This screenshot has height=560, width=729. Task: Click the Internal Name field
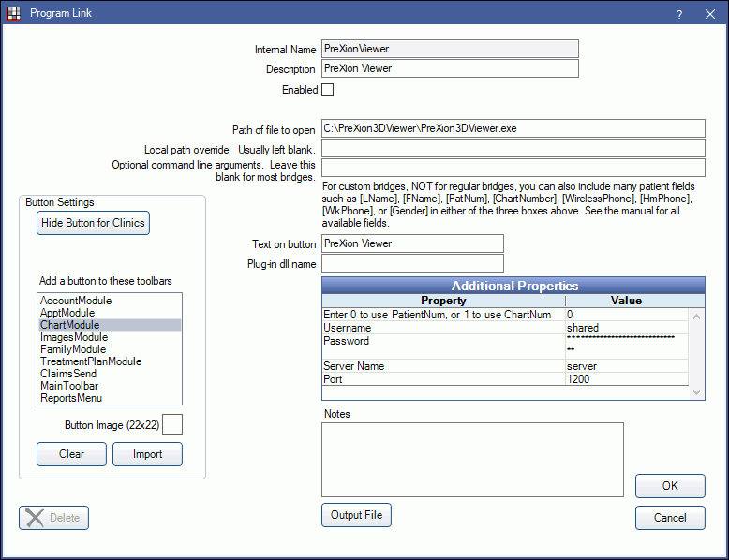(x=450, y=49)
